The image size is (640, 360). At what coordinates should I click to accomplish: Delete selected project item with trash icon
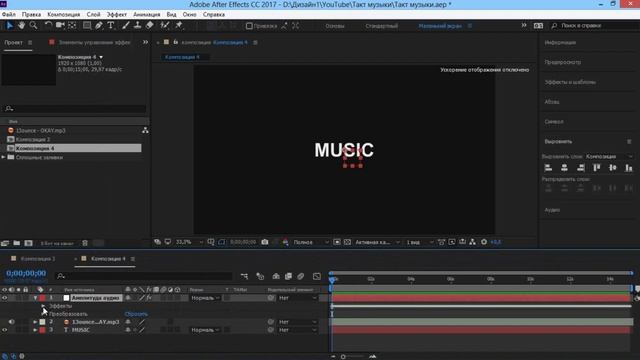coord(85,243)
